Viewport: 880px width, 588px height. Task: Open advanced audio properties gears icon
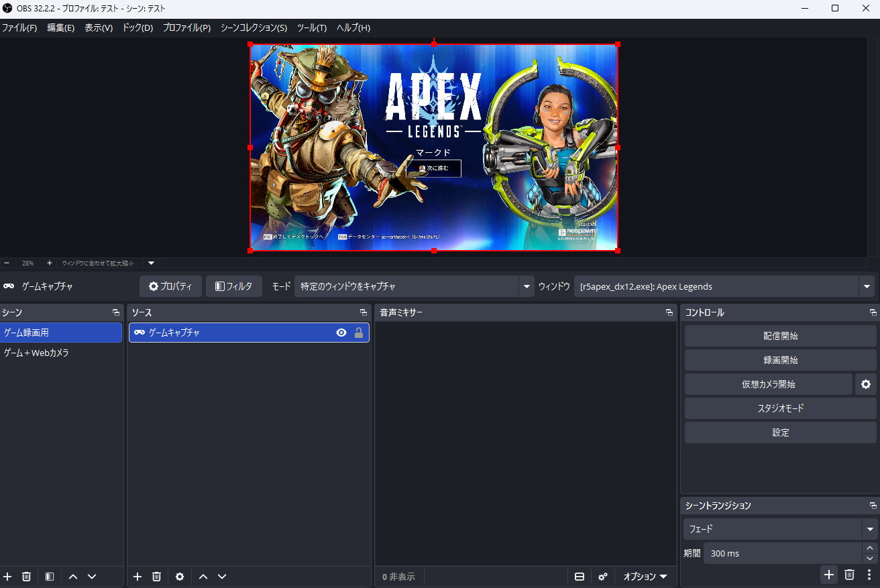tap(603, 577)
